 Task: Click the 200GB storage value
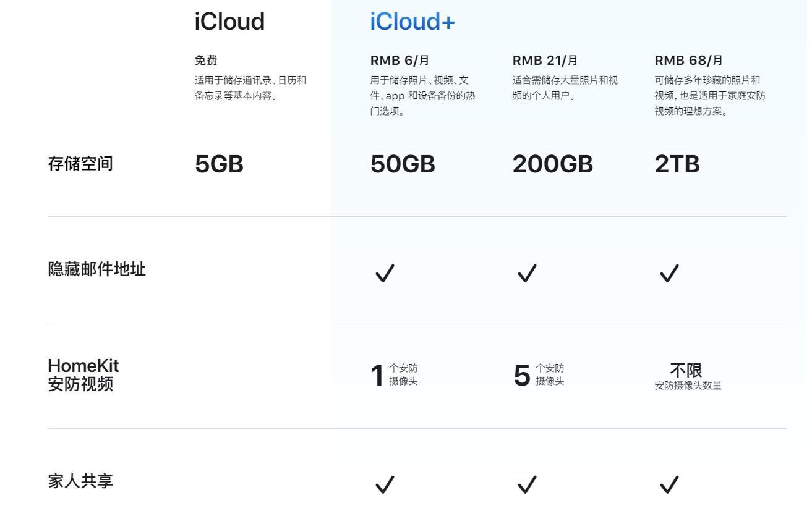[x=552, y=164]
